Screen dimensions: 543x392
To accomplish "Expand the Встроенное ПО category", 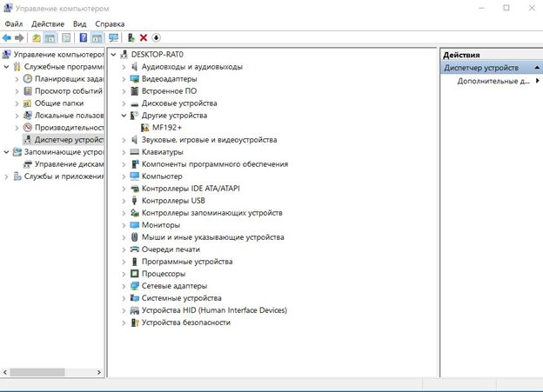I will coord(124,91).
